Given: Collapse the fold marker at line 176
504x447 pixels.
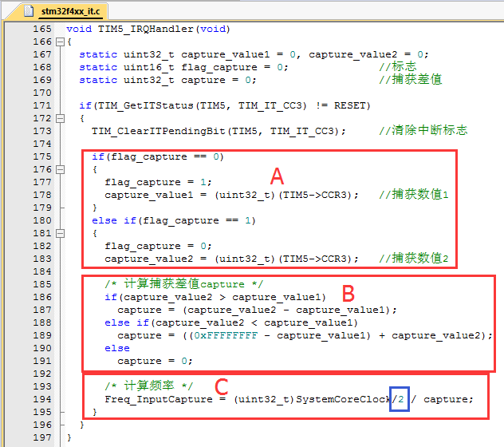Looking at the screenshot, I should coord(60,169).
